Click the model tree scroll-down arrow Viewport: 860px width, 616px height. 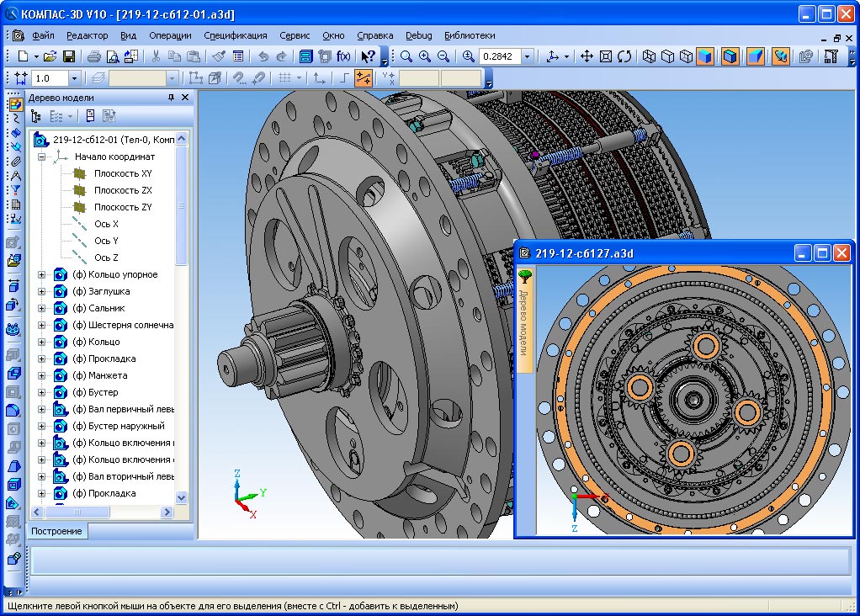point(181,498)
